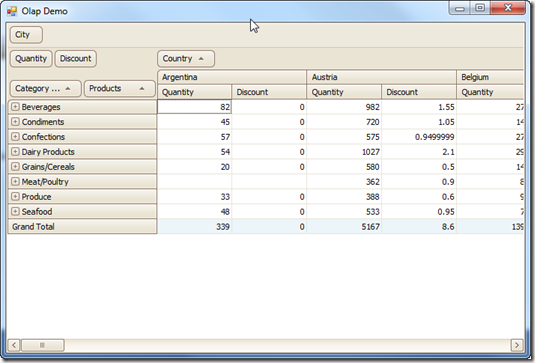Expand the Dairy Products row
Viewport: 535px width, 363px height.
[15, 152]
